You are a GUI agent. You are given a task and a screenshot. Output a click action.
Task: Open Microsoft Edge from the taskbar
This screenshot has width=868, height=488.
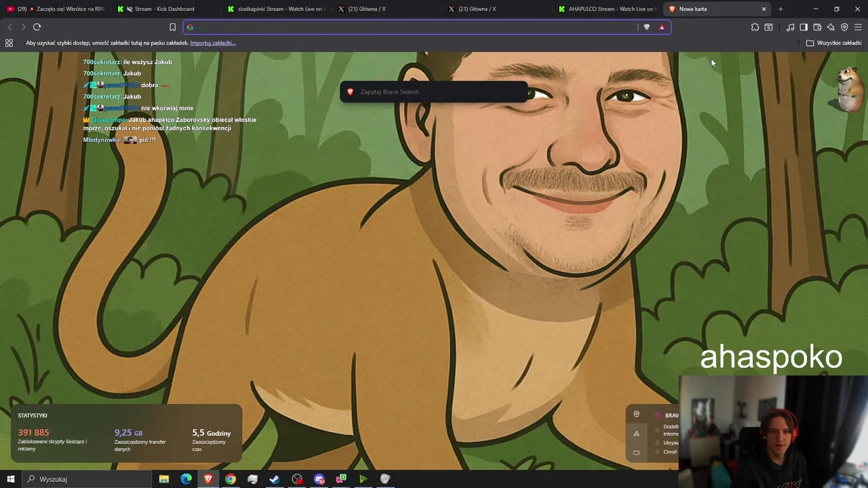[186, 479]
